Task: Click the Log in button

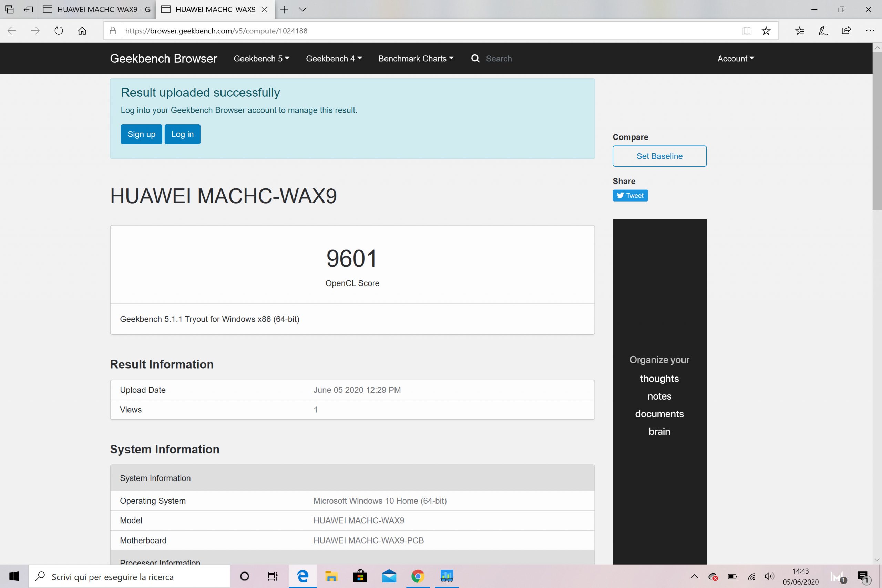Action: point(182,134)
